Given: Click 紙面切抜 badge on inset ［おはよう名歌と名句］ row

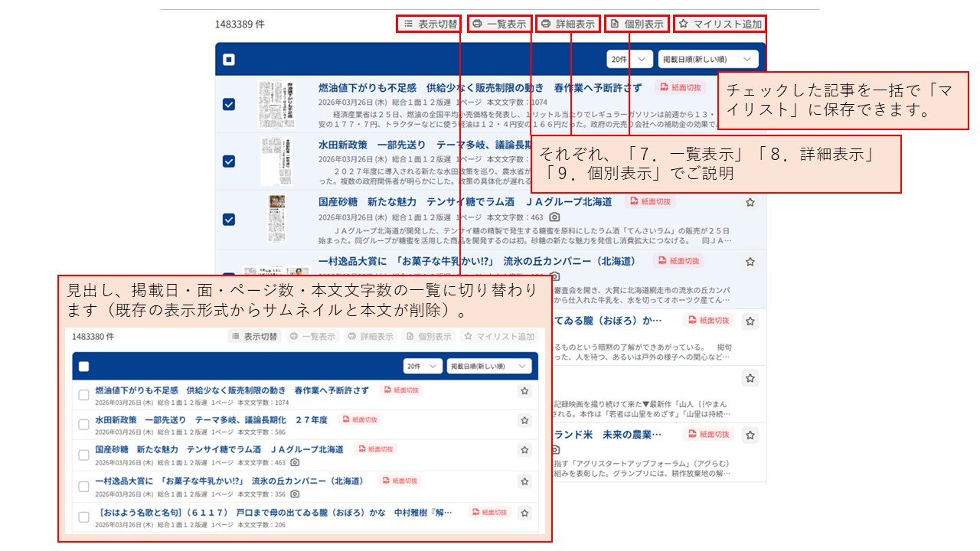Looking at the screenshot, I should 488,512.
